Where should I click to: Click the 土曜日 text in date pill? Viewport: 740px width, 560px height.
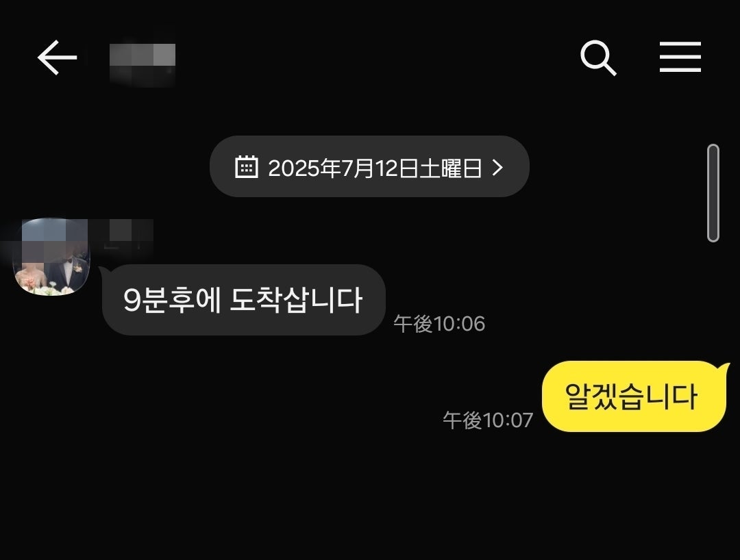pos(451,168)
